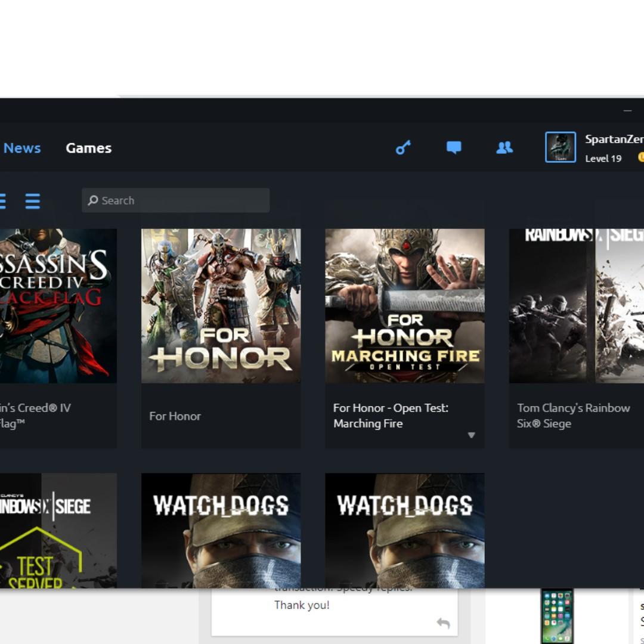Screen dimensions: 644x644
Task: Open the activation key icon in header
Action: coord(403,147)
